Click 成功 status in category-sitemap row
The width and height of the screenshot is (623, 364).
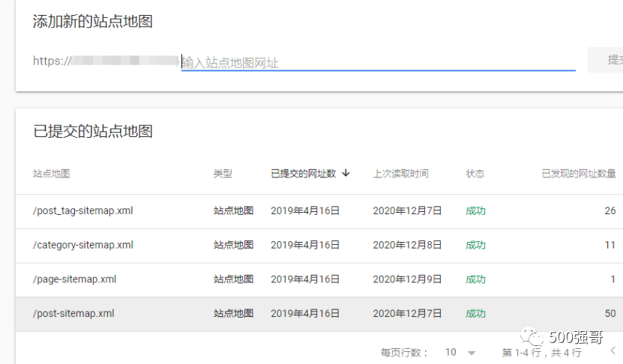pyautogui.click(x=475, y=245)
